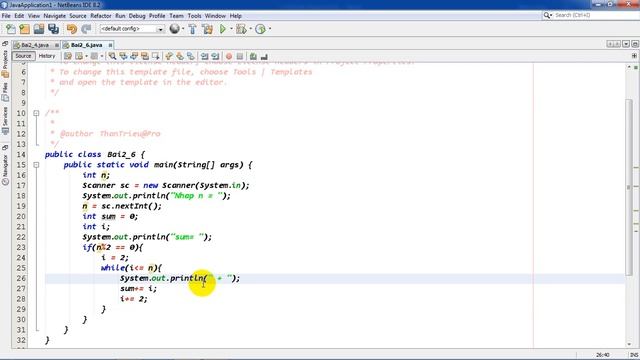640x360 pixels.
Task: Click the Profile Project clock icon
Action: (260, 29)
